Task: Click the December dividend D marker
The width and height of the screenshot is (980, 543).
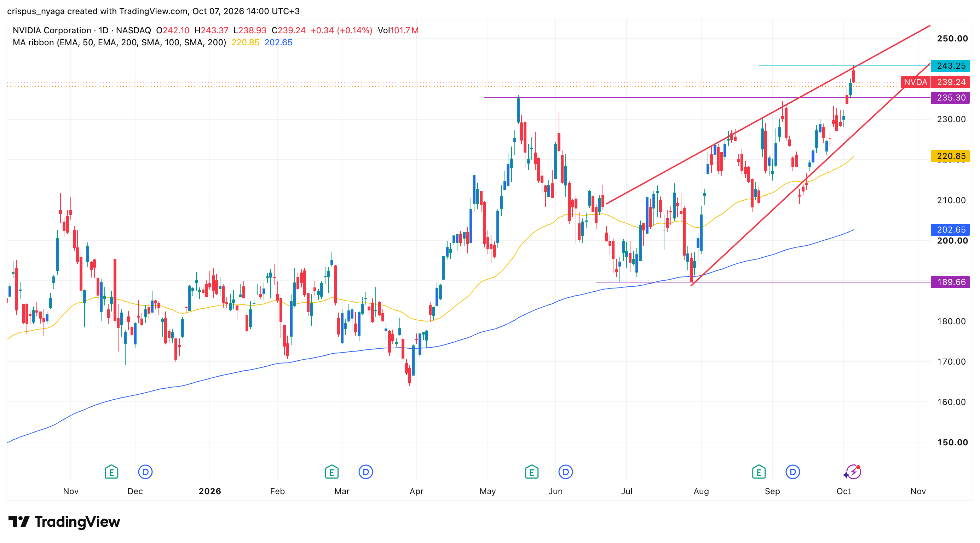Action: 145,472
